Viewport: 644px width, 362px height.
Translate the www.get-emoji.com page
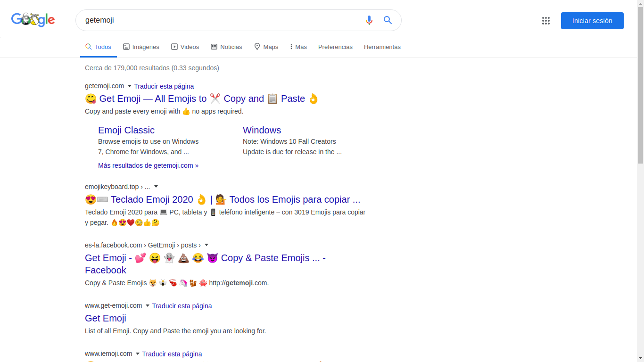pos(182,306)
